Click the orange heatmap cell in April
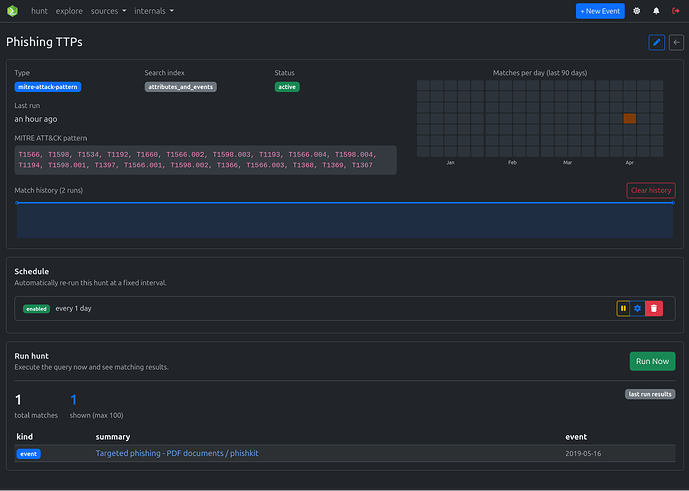Screen dimensions: 689x491 point(629,118)
